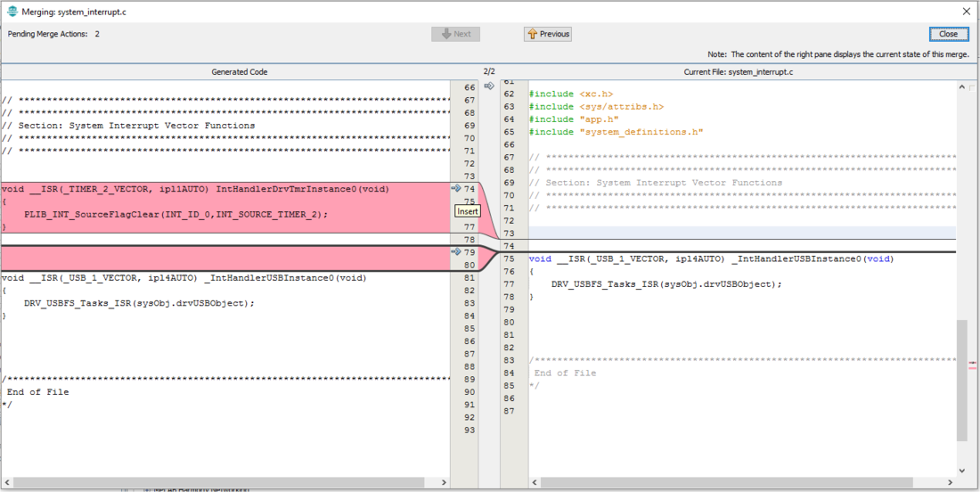Click the Previous merge action button
Viewport: 980px width, 492px height.
[x=548, y=34]
